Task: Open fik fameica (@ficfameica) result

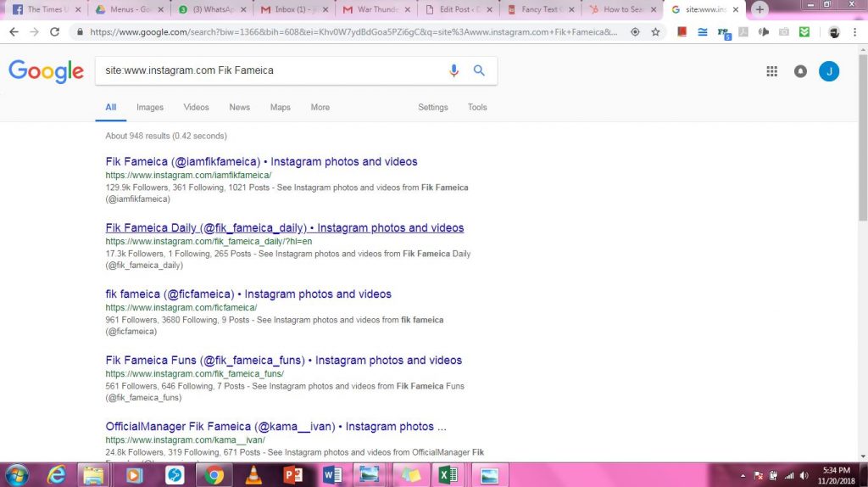Action: pos(248,294)
